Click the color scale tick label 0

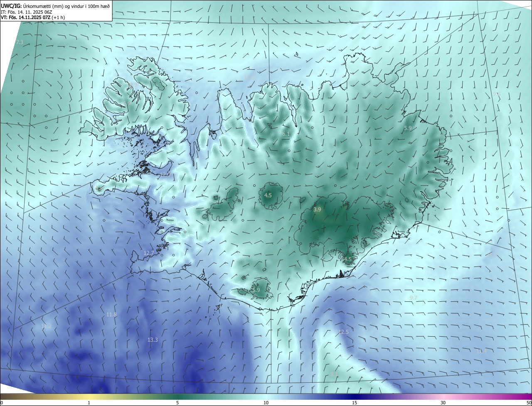coord(2,403)
